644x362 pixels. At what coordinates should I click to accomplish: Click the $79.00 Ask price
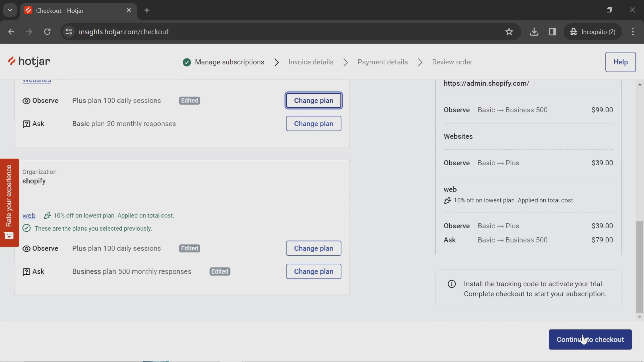pyautogui.click(x=602, y=240)
